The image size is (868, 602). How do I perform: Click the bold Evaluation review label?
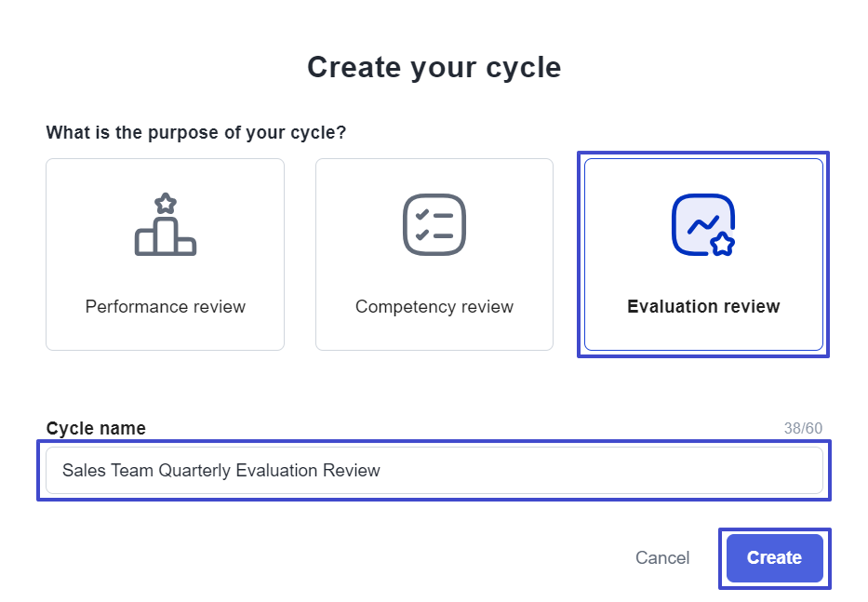pyautogui.click(x=703, y=306)
